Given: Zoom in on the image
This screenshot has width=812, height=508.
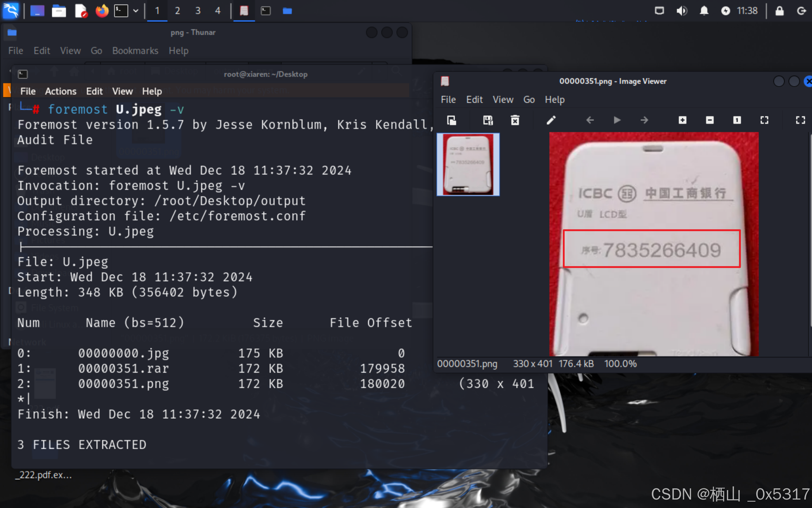Looking at the screenshot, I should click(x=683, y=120).
